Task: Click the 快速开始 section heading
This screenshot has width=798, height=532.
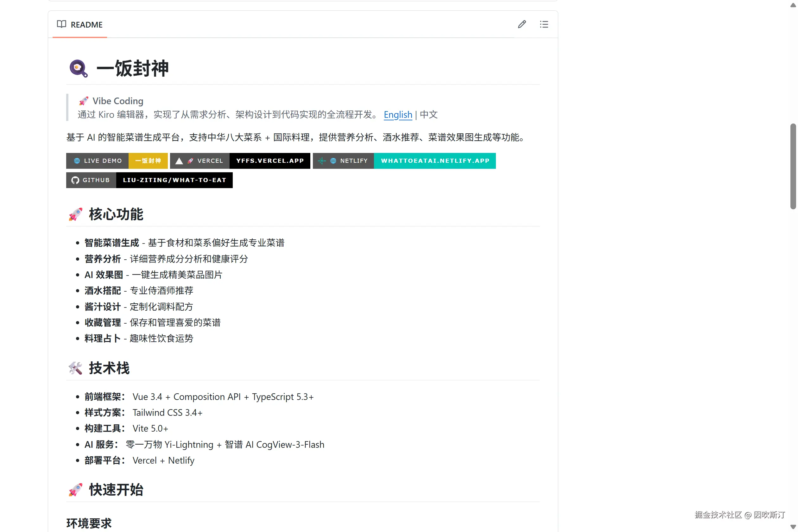Action: pos(116,490)
